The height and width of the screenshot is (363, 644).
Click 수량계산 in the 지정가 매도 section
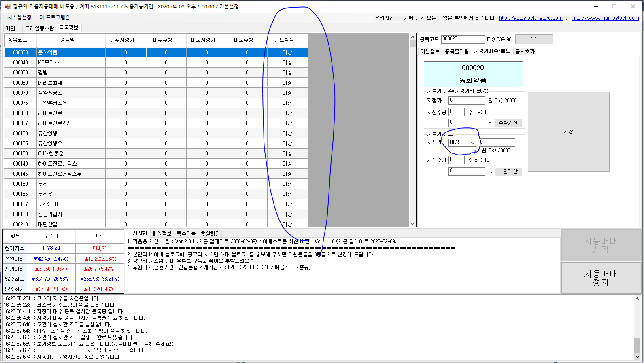[x=508, y=172]
